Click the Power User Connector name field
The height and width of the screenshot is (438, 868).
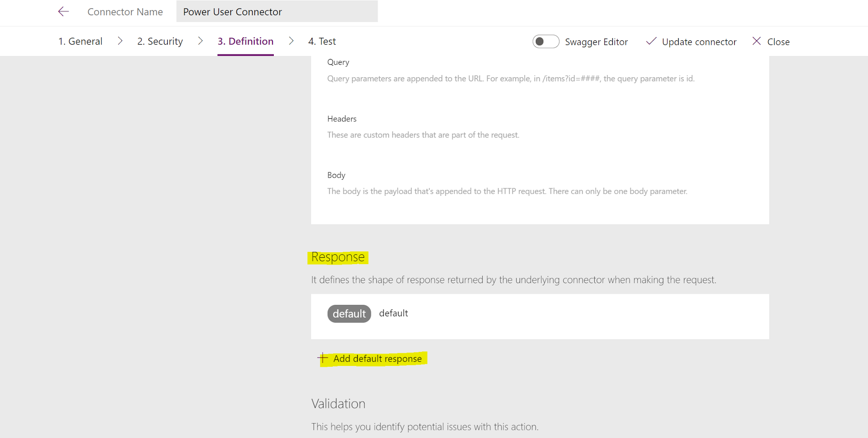277,11
